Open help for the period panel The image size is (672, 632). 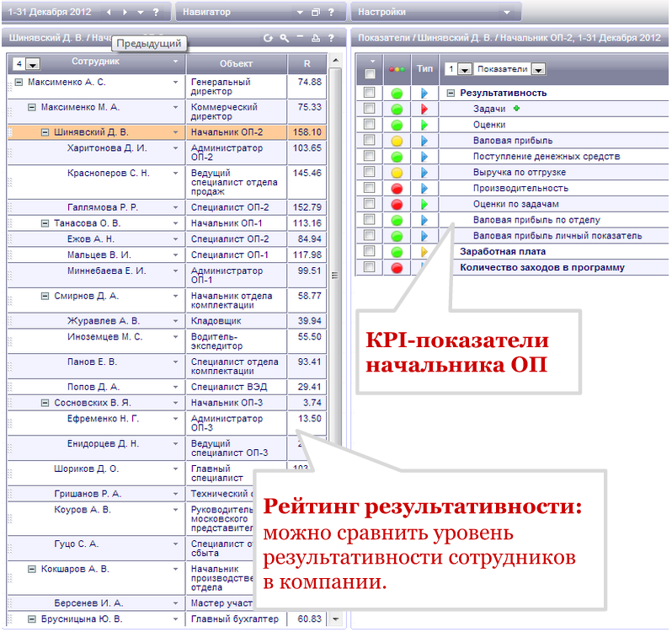point(156,13)
